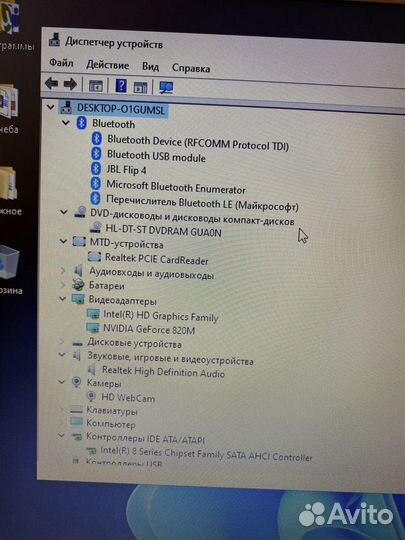The image size is (405, 540).
Task: Click keyboard icon of Клавиатуры
Action: pyautogui.click(x=76, y=409)
